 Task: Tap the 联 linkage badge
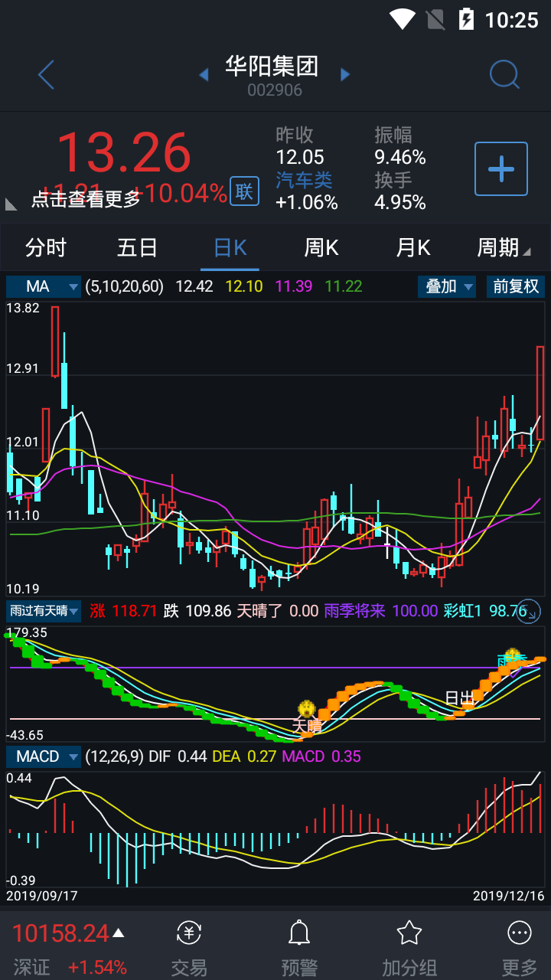[244, 191]
